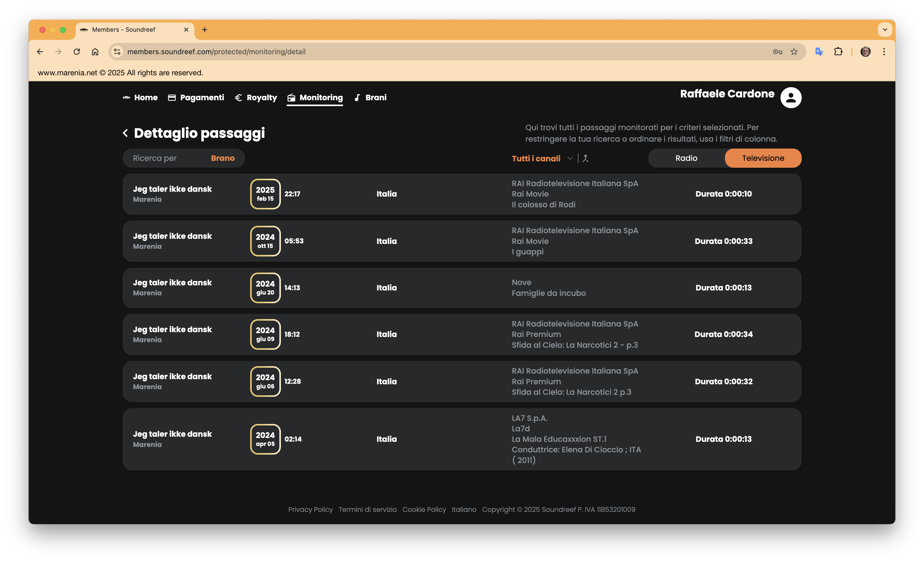Click the Brani music note icon
This screenshot has width=924, height=562.
(x=357, y=97)
